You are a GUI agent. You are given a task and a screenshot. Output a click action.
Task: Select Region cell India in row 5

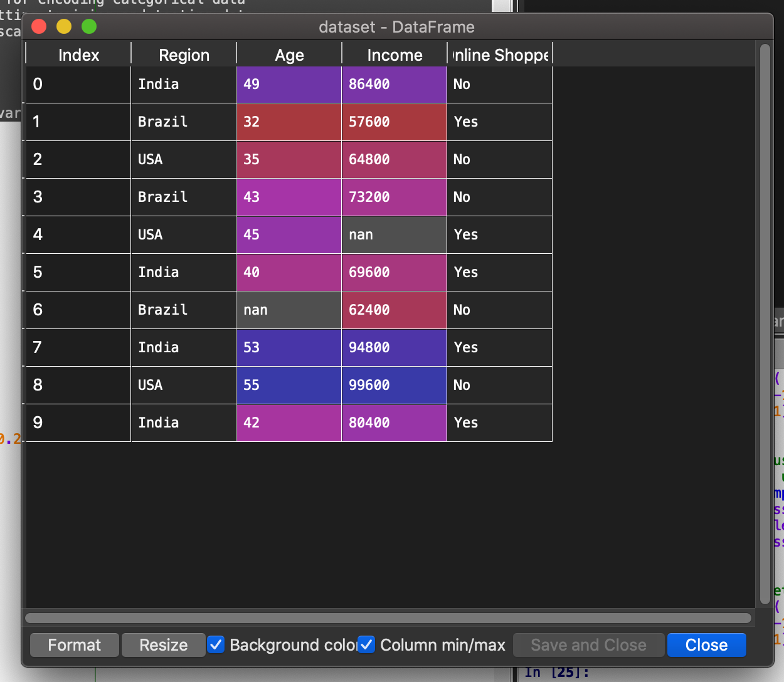click(x=183, y=273)
